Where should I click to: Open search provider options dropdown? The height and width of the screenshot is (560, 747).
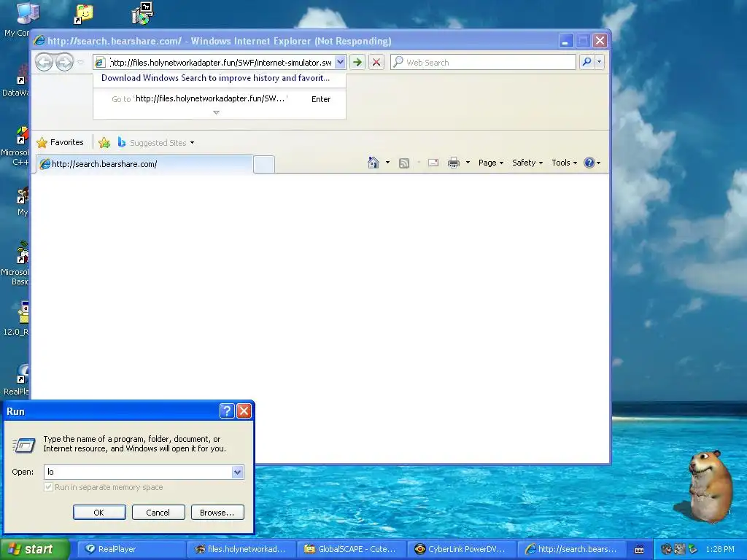[600, 62]
